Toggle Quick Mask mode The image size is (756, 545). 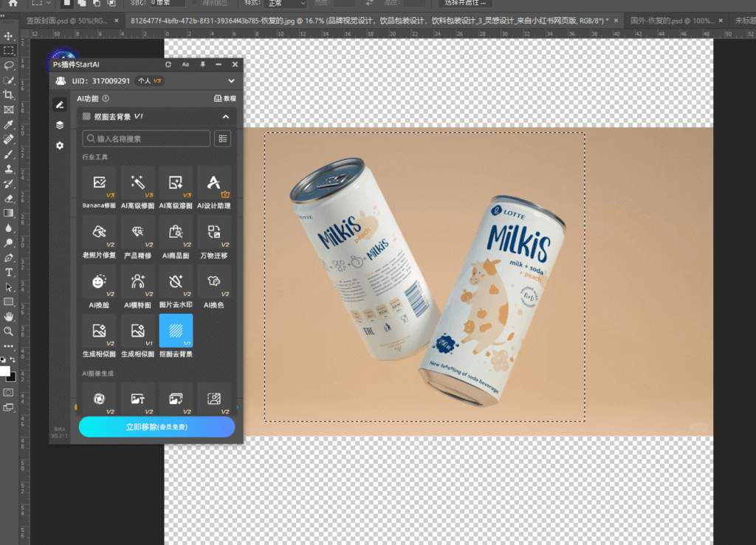click(x=9, y=392)
